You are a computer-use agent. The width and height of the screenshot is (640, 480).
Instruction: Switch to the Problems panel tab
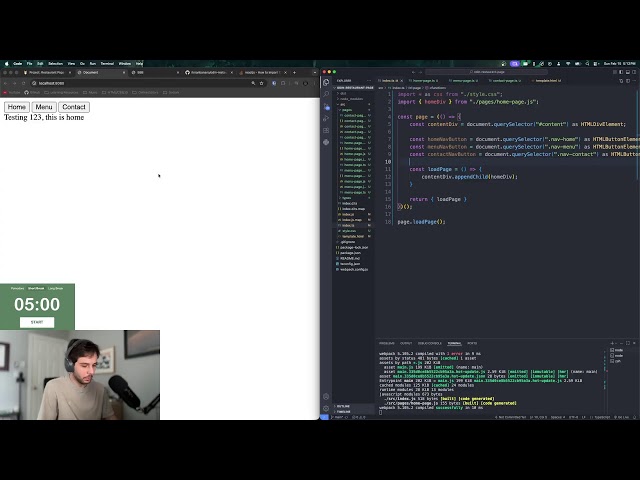point(387,343)
